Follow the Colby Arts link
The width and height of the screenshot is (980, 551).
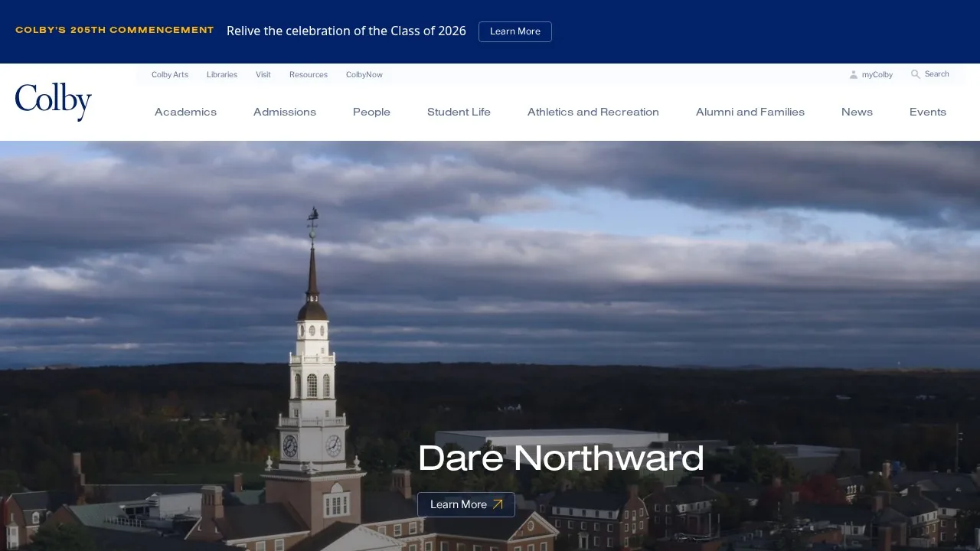click(170, 75)
